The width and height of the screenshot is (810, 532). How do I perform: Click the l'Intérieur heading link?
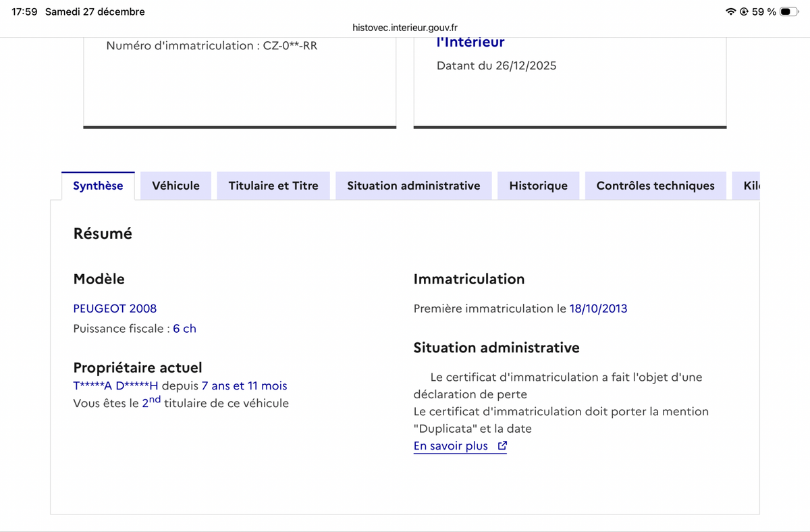[470, 42]
